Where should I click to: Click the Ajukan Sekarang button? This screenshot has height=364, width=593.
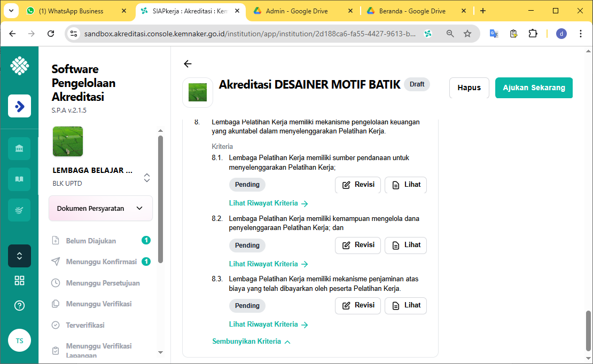(x=534, y=88)
